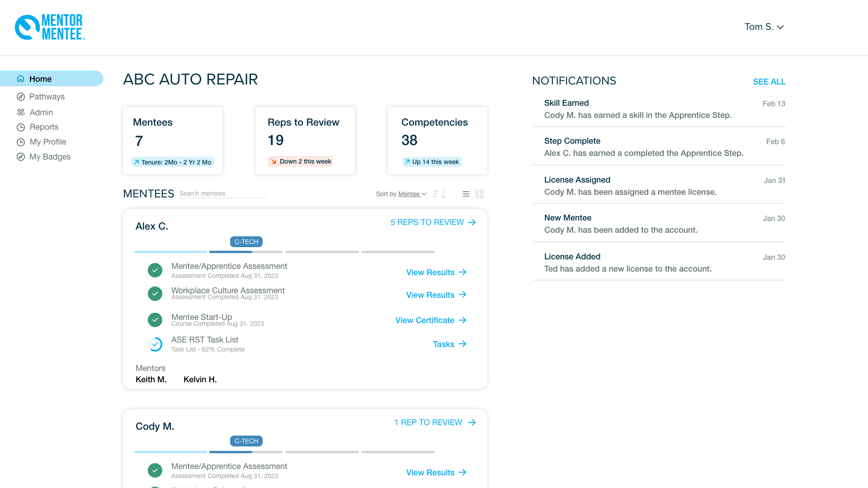The width and height of the screenshot is (868, 488).
Task: Open My Profile menu item
Action: coord(47,142)
